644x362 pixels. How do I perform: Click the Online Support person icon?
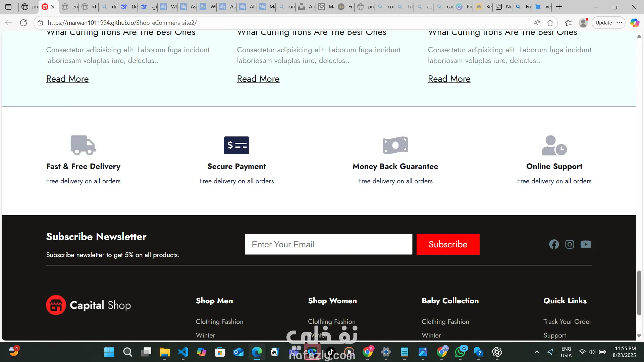554,145
